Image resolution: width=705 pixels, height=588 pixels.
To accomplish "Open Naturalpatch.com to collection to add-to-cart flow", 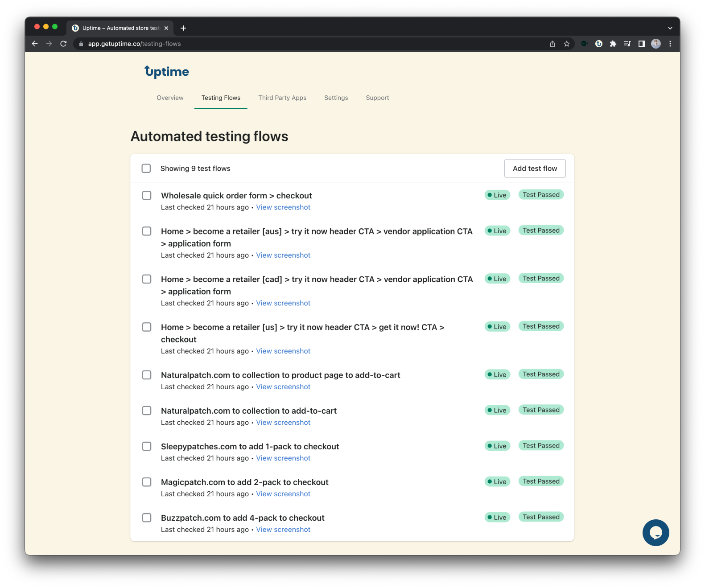I will tap(249, 411).
